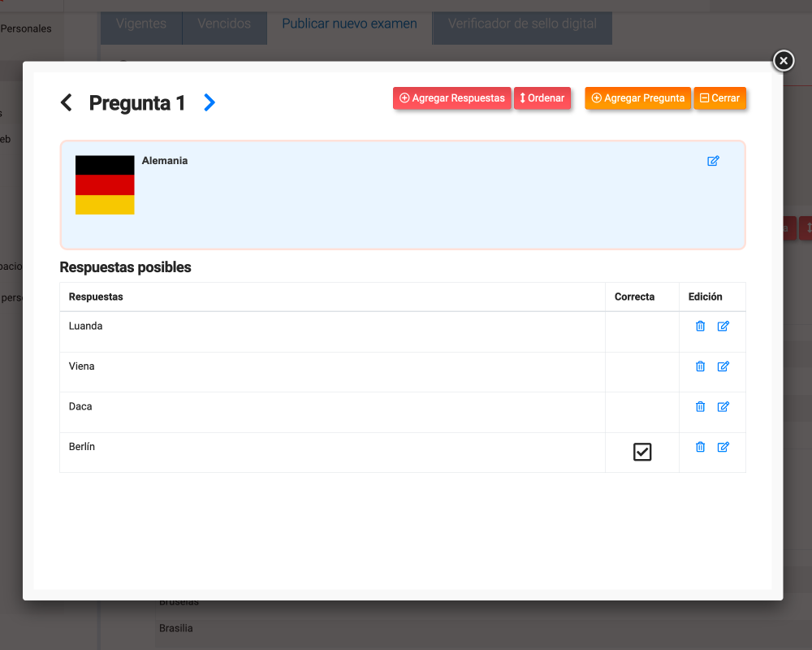
Task: Uncheck the correct checkbox for Berlín
Action: click(642, 452)
